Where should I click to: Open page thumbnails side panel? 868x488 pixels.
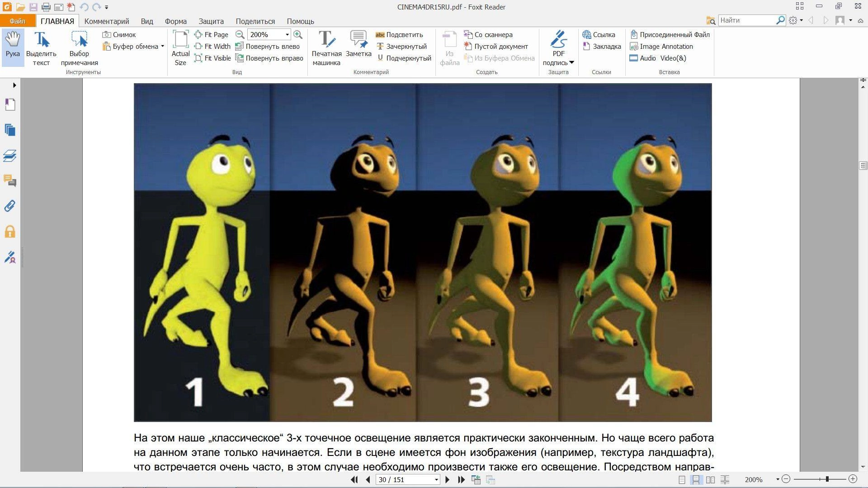point(10,130)
